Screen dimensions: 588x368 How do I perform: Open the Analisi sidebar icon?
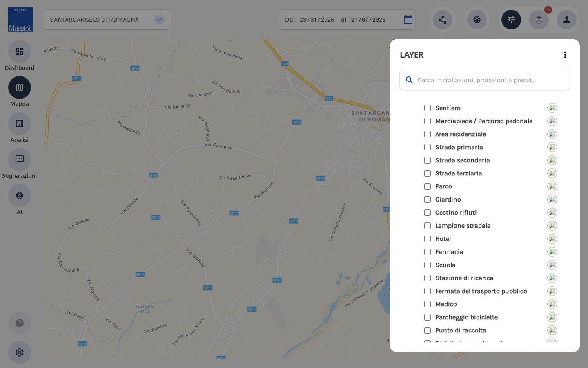20,123
